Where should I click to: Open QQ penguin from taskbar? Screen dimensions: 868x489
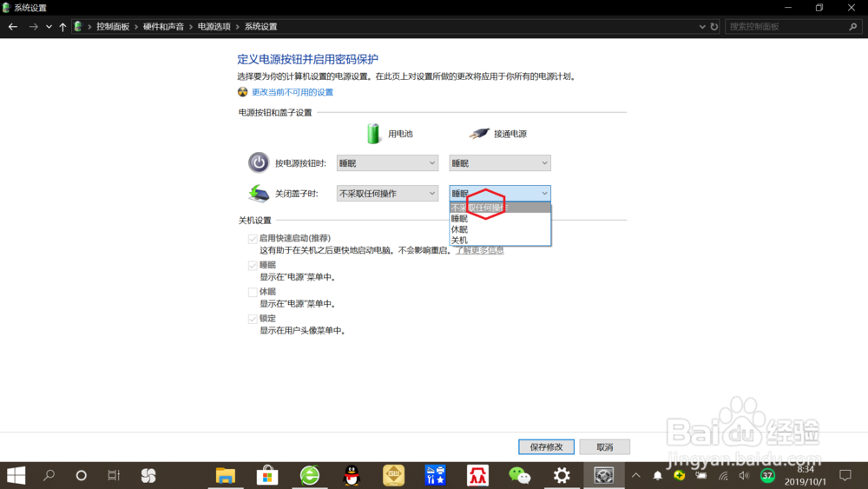pyautogui.click(x=352, y=475)
